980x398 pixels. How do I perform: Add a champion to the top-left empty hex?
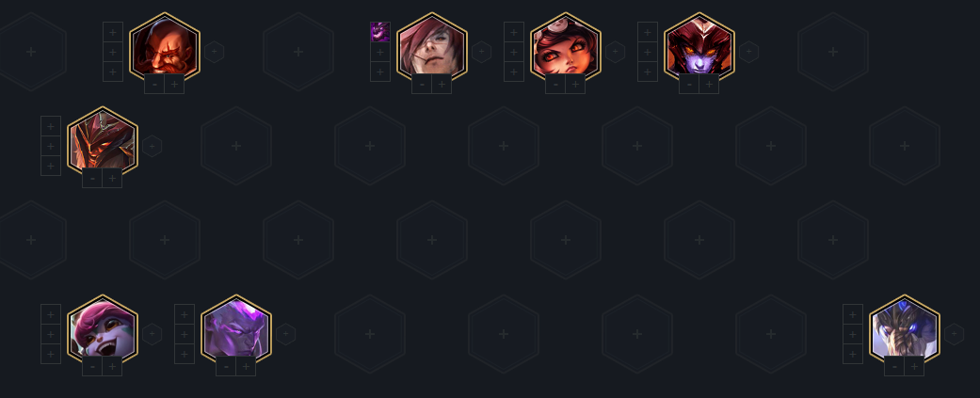(31, 52)
